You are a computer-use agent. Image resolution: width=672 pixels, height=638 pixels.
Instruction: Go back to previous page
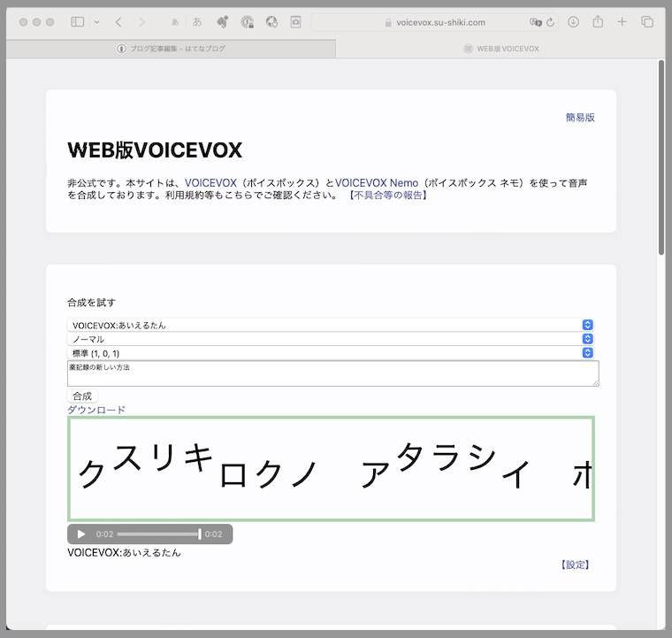tap(118, 22)
